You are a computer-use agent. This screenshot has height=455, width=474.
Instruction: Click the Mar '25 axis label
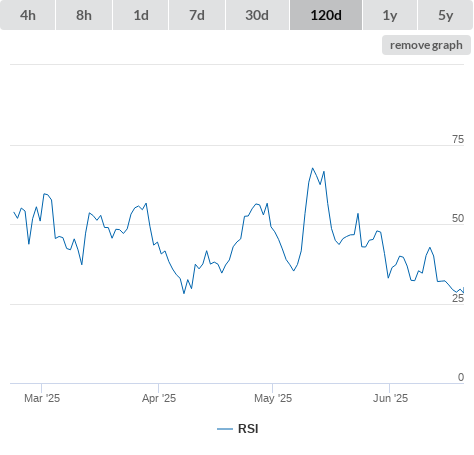tap(42, 398)
